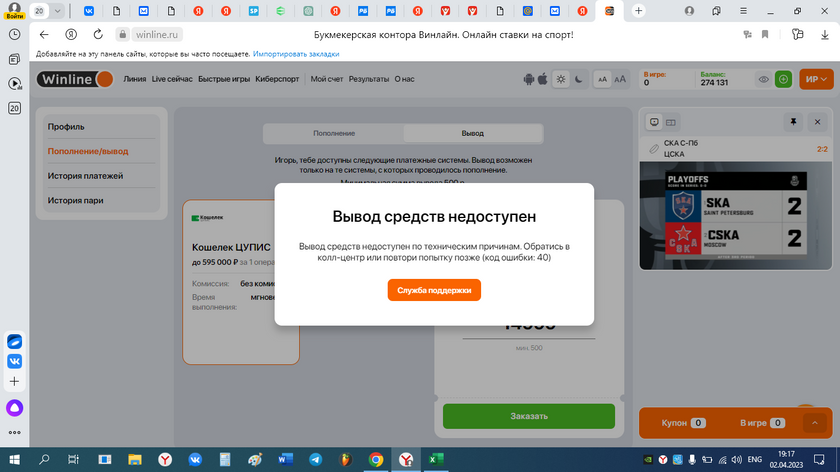Open browsing history clock icon in the sidebar

pyautogui.click(x=14, y=34)
